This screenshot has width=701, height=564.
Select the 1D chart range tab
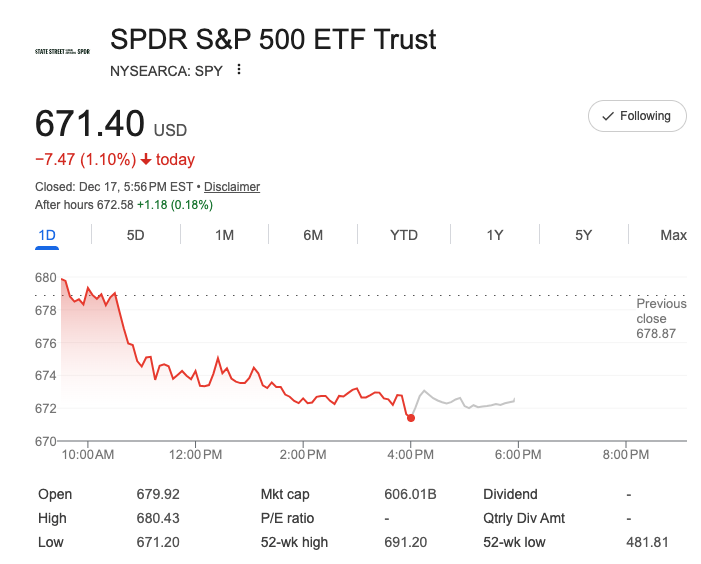coord(46,235)
